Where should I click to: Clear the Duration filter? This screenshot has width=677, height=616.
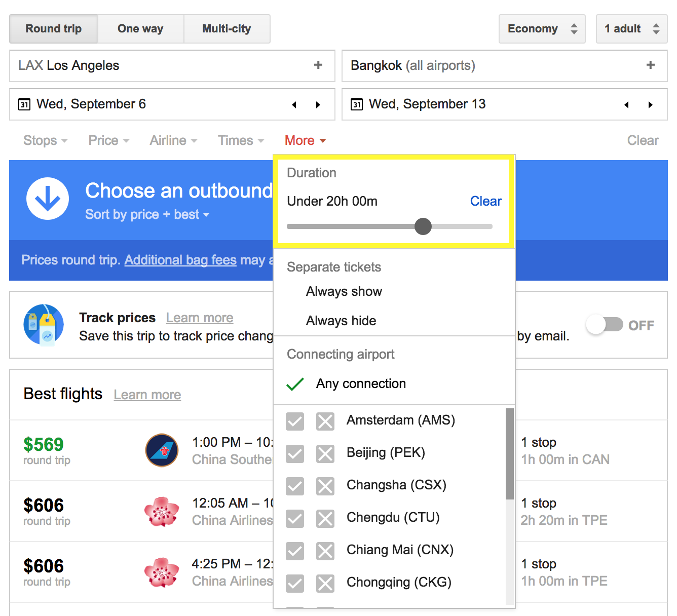[x=485, y=201]
